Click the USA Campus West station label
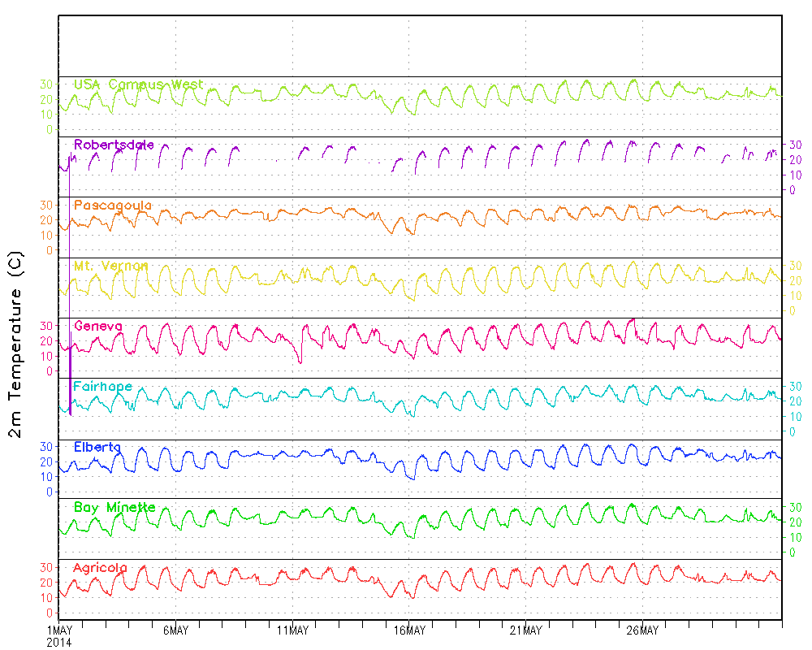Image resolution: width=812 pixels, height=650 pixels. [x=138, y=84]
